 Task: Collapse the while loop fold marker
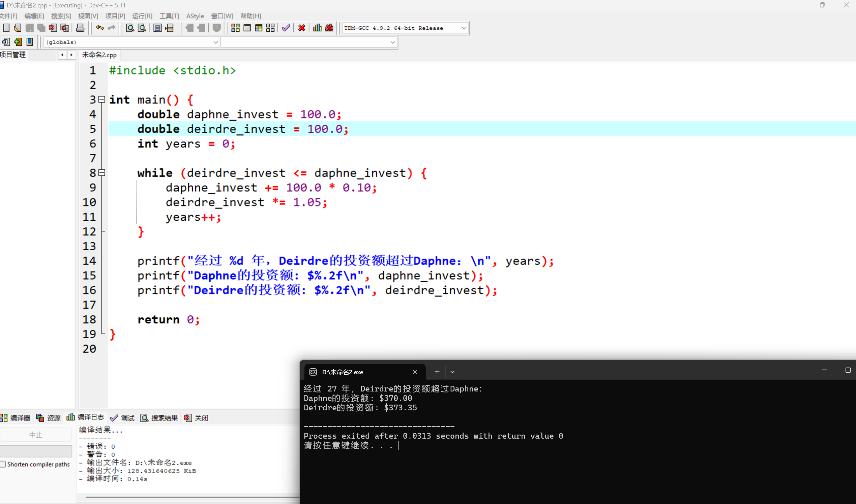tap(101, 172)
